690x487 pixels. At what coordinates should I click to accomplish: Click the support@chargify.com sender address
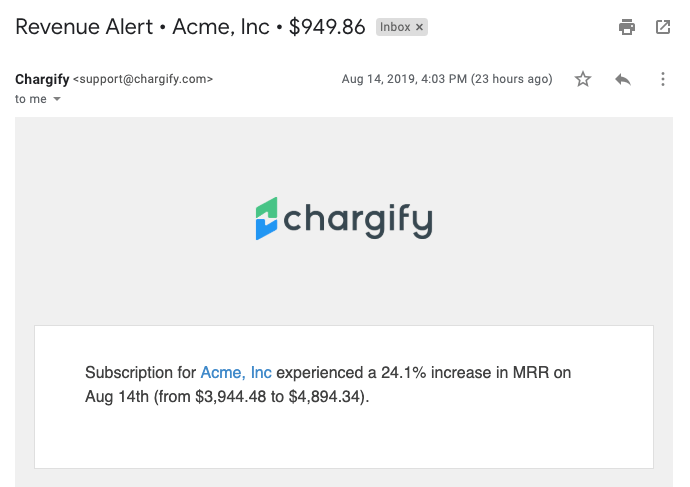point(143,79)
